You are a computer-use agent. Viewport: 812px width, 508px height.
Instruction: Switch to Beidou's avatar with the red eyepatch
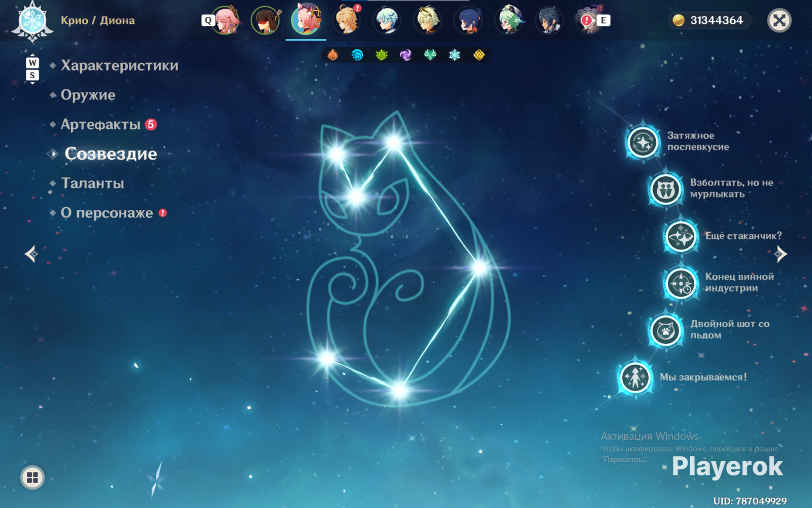[x=265, y=20]
